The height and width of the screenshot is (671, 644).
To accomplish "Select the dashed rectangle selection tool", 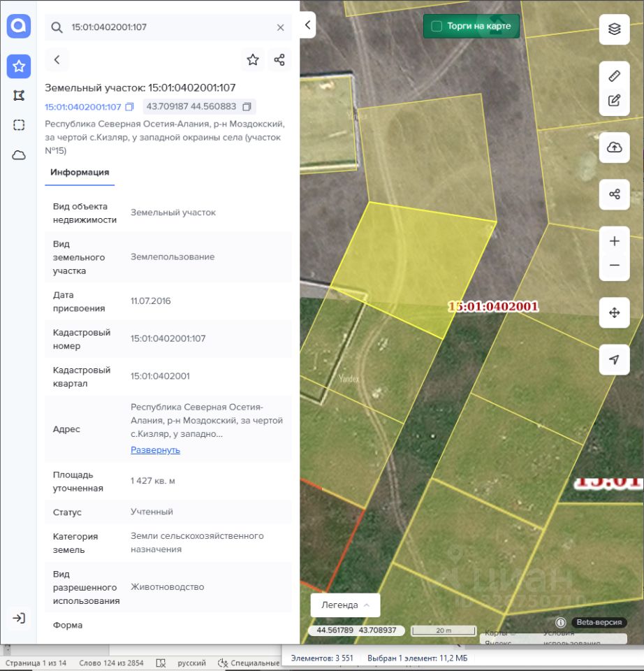I will pos(18,125).
